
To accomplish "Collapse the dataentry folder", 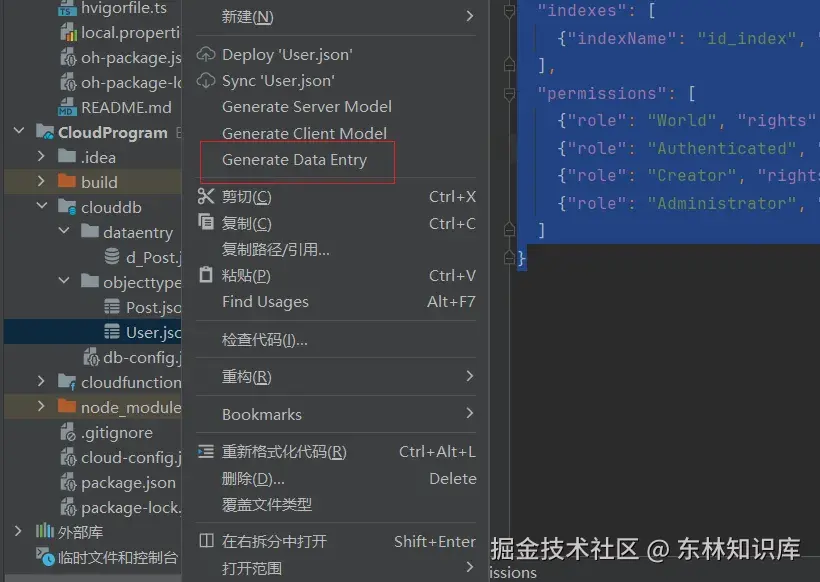I will [x=64, y=230].
